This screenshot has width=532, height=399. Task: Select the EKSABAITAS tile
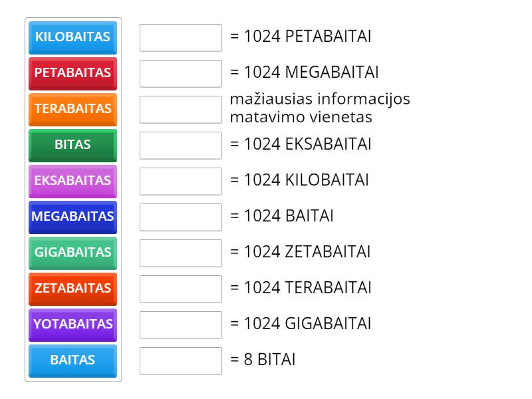(x=72, y=181)
